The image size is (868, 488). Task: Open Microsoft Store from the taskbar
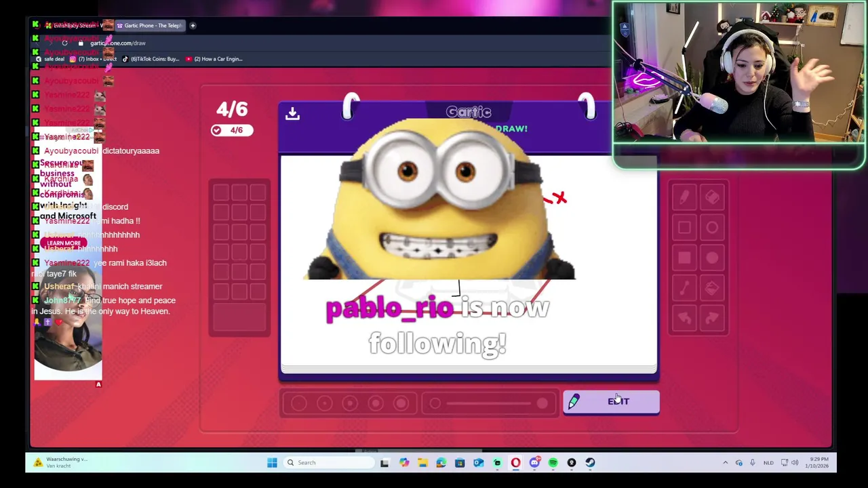pos(460,462)
